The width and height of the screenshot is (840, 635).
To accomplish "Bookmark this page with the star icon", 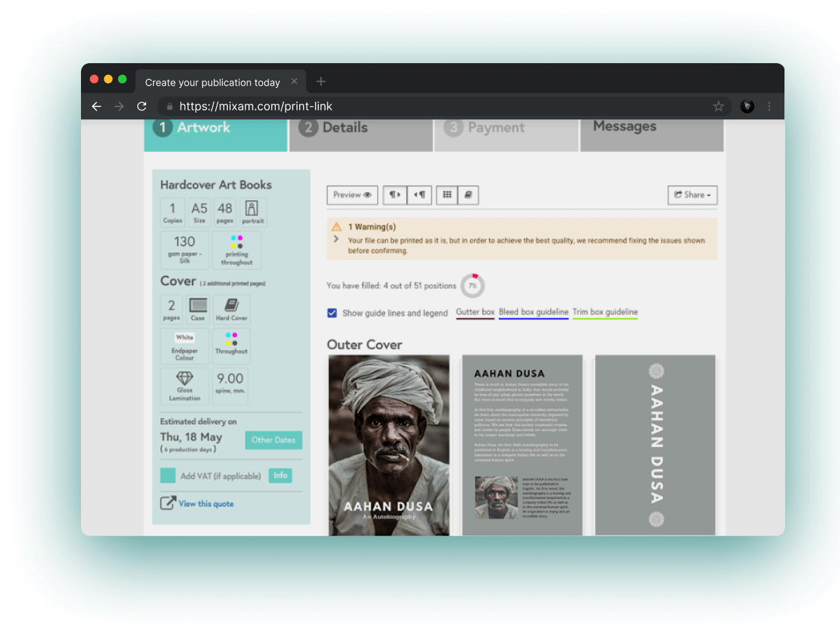I will pos(719,106).
